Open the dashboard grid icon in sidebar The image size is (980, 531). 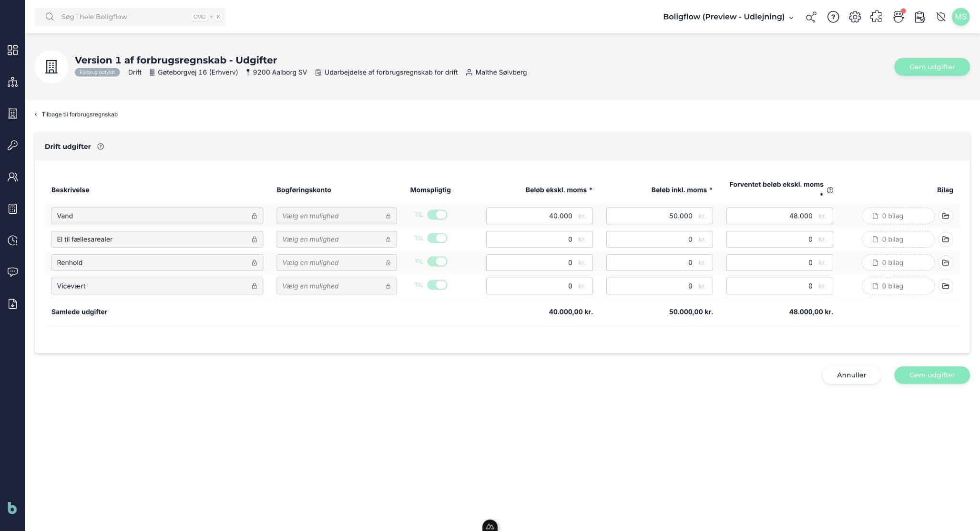pos(12,50)
